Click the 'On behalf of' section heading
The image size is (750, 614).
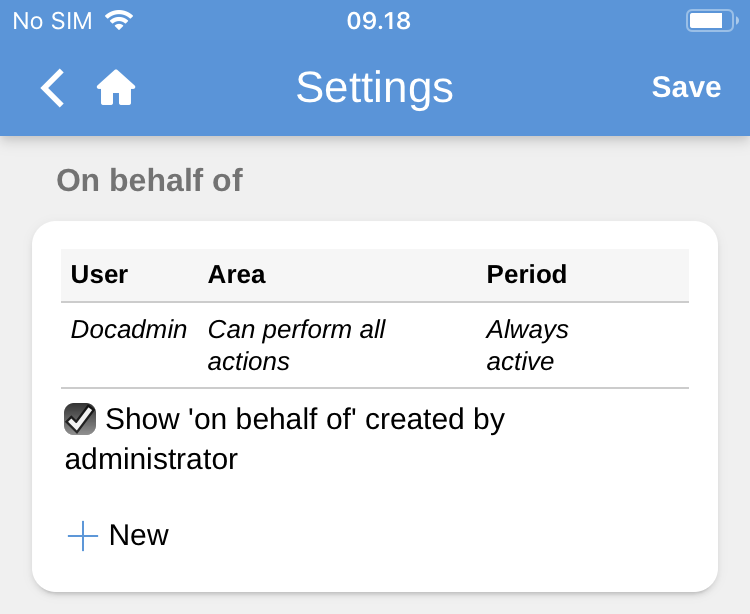point(149,180)
